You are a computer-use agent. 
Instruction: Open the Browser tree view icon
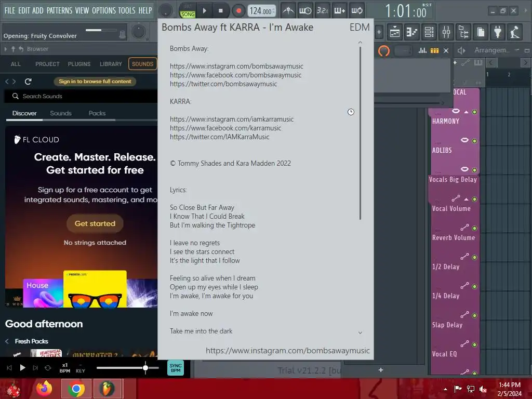(463, 32)
